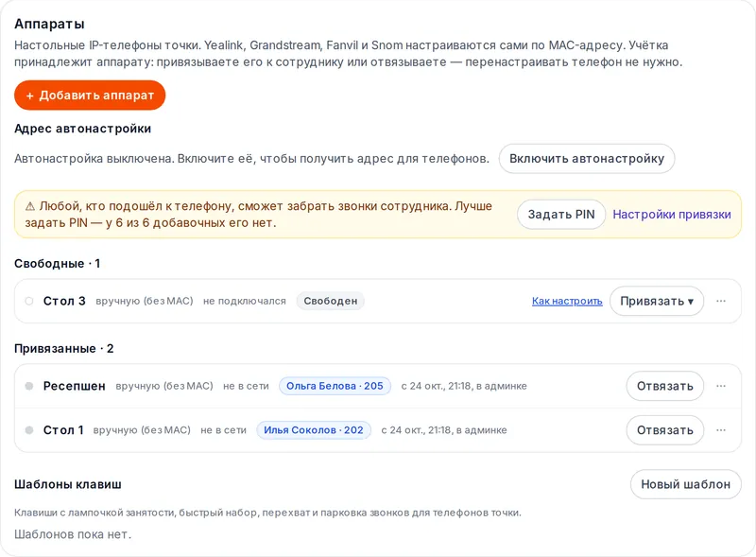Screen dimensions: 756x557
Task: Click the Задать PIN button
Action: (561, 215)
